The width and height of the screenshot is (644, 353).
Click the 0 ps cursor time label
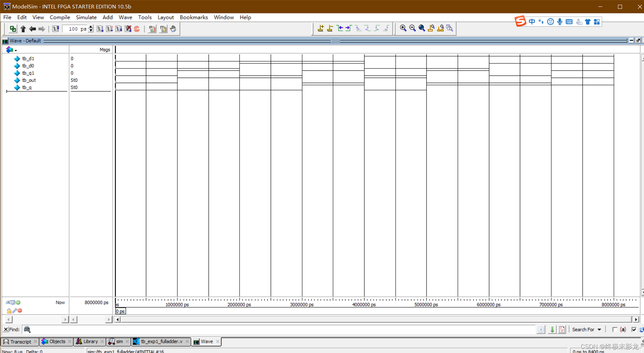[120, 311]
